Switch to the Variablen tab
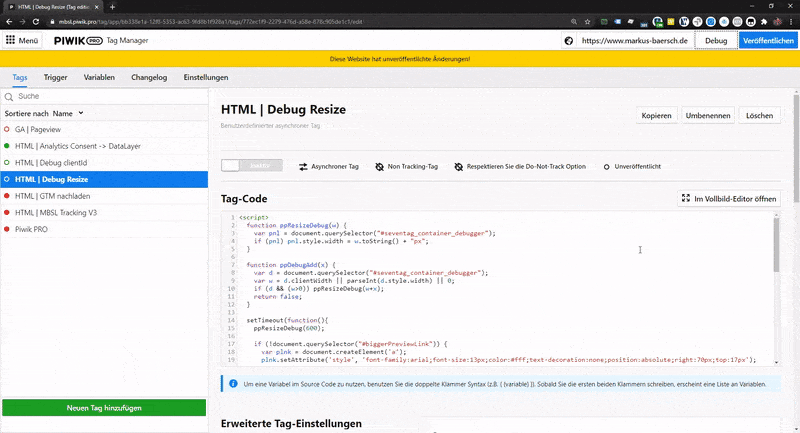This screenshot has width=800, height=433. [99, 78]
